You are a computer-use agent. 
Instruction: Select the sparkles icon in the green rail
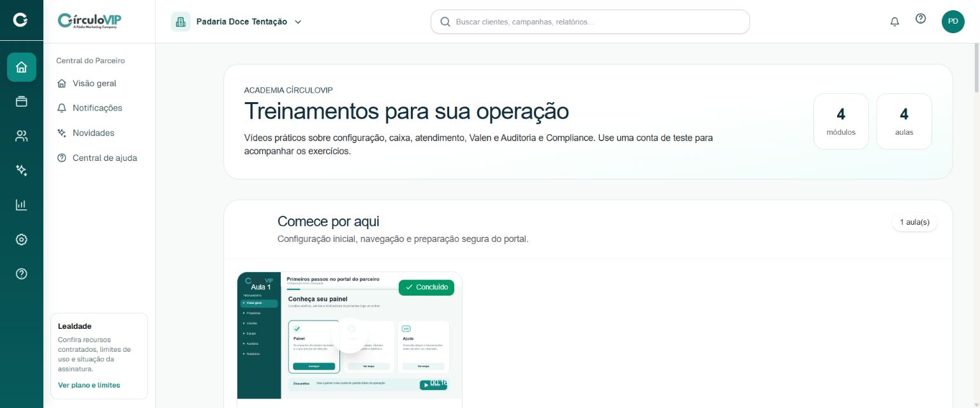22,170
